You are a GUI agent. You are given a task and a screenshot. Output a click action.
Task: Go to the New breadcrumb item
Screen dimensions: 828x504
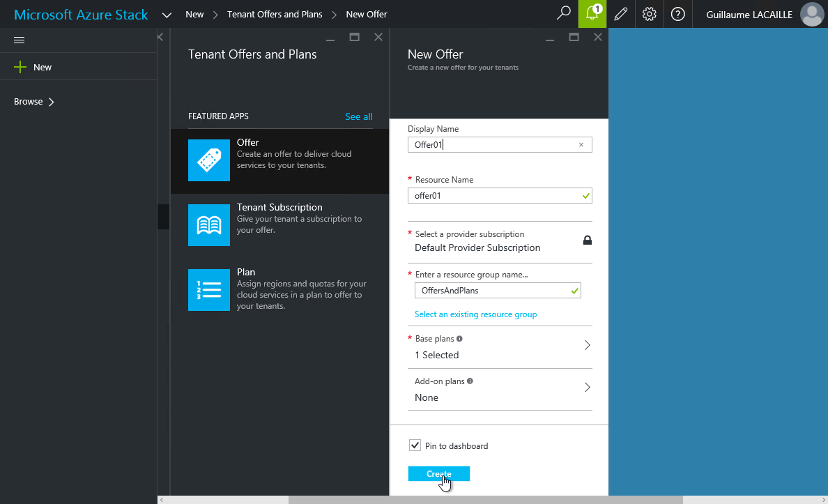194,14
